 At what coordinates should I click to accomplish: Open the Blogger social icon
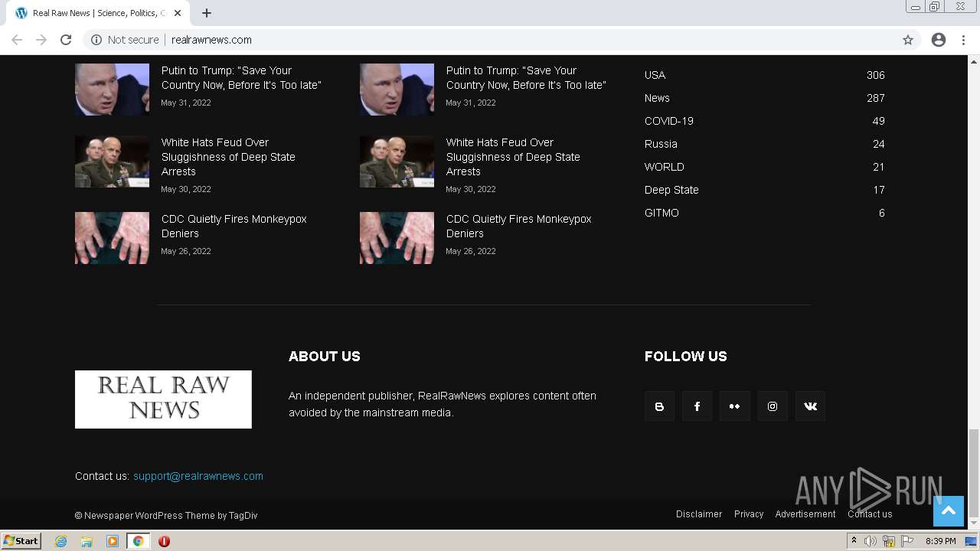(659, 406)
